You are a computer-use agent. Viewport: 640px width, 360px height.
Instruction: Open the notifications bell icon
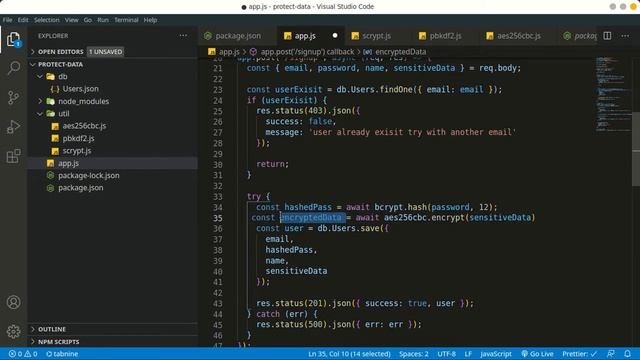tap(627, 354)
